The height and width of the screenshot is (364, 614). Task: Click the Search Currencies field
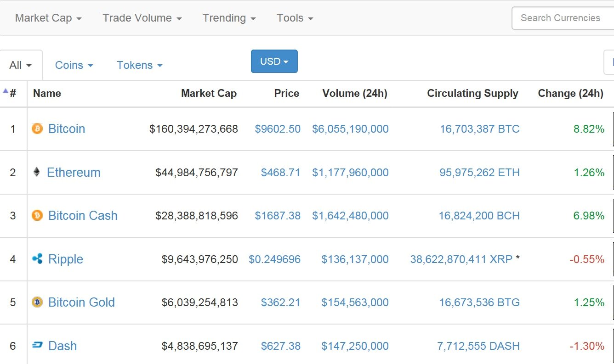coord(563,18)
